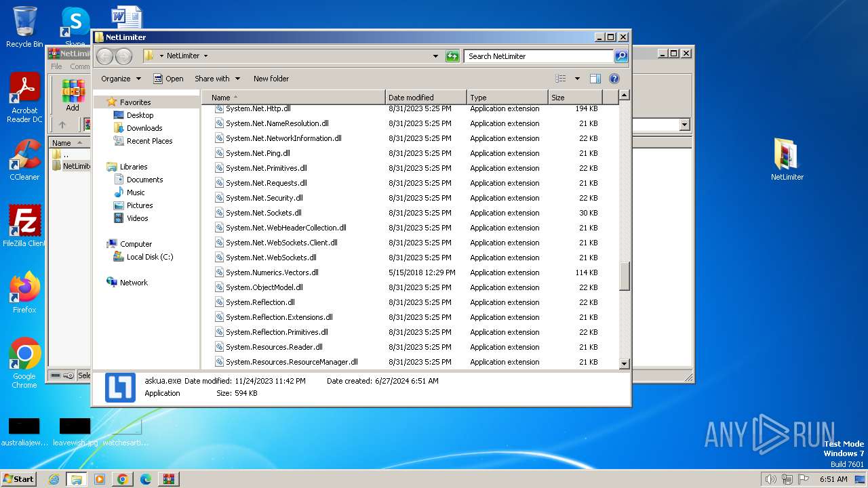Screen dimensions: 868x488
Task: Open Downloads in the navigation pane
Action: (x=144, y=128)
